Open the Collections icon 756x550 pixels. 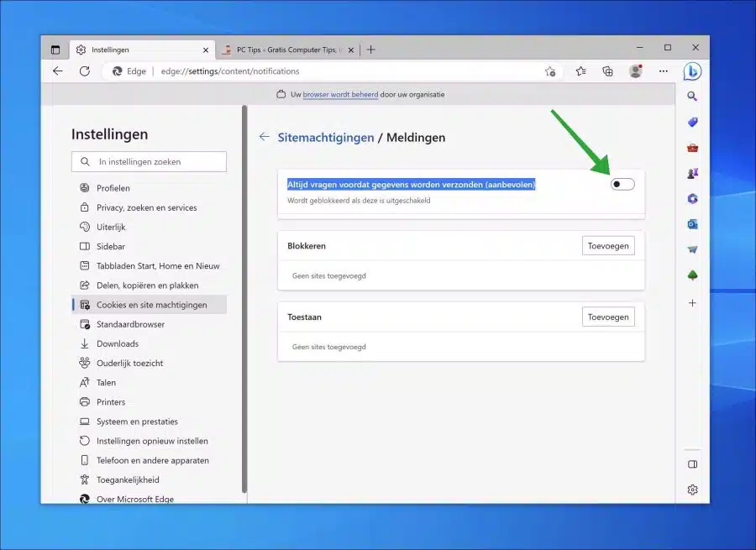608,71
